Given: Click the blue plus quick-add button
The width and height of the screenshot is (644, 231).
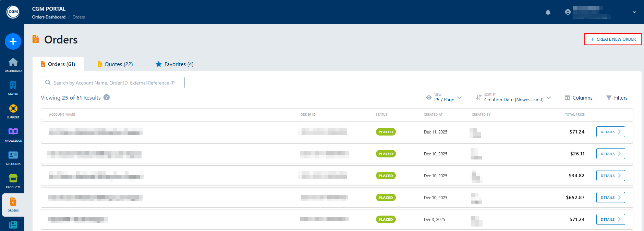Looking at the screenshot, I should [13, 41].
